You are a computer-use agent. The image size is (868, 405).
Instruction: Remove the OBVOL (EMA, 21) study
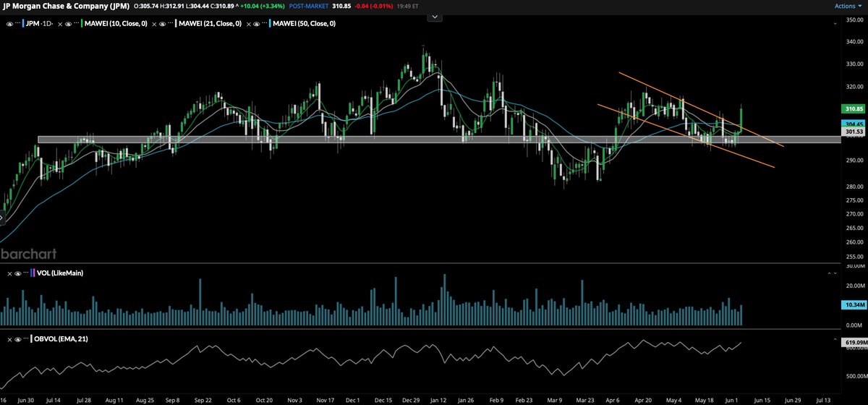[9, 339]
